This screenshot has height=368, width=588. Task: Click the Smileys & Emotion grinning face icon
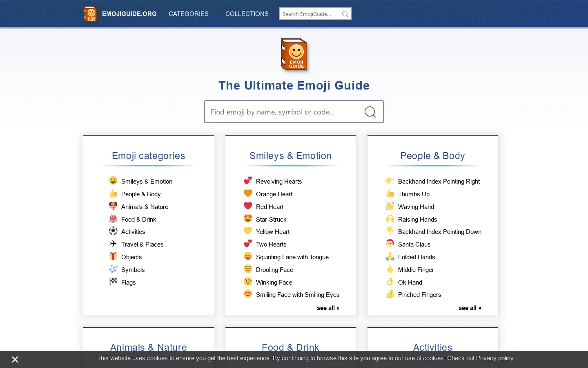point(113,181)
